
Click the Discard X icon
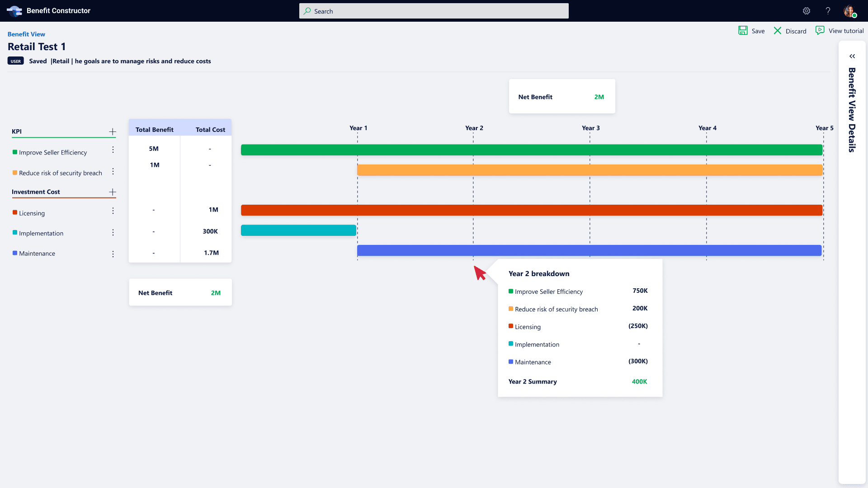coord(778,31)
